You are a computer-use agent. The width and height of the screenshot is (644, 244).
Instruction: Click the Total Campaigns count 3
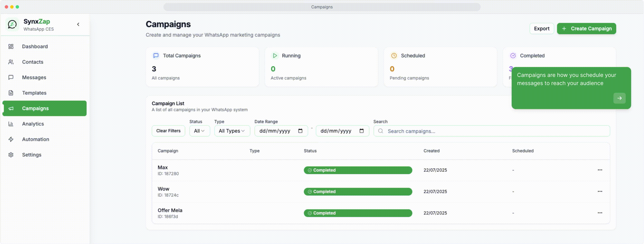[x=154, y=69]
